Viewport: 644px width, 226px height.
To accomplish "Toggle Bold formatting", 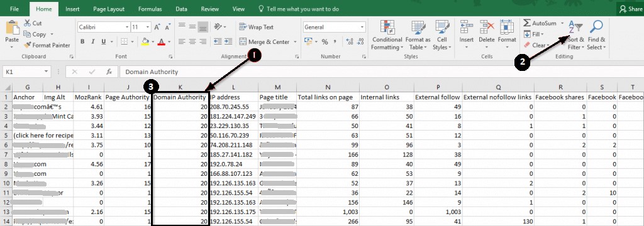I will coord(82,42).
